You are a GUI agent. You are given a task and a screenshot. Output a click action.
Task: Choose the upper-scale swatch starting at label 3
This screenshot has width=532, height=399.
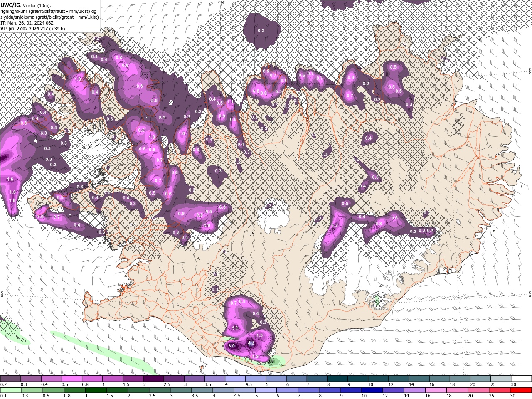point(194,379)
